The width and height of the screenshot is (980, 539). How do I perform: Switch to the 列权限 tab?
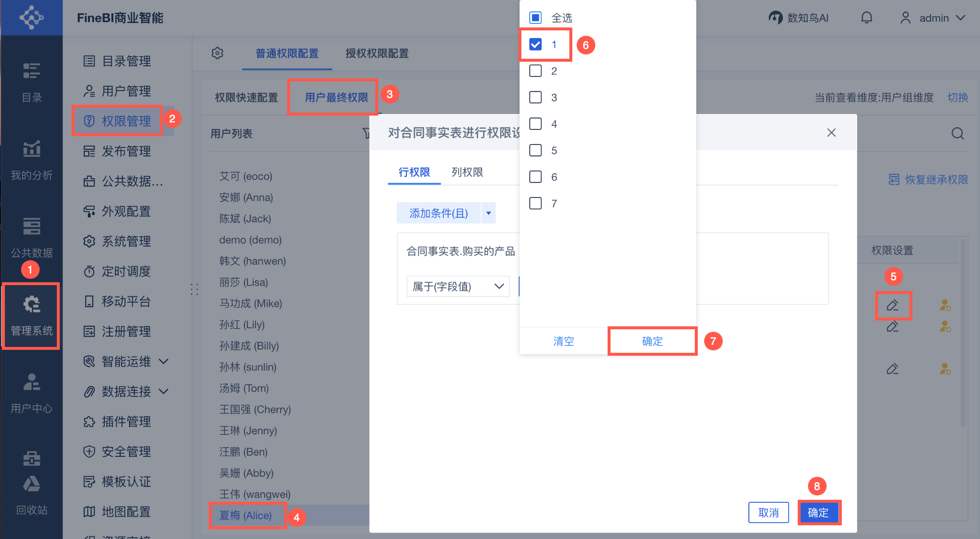467,172
